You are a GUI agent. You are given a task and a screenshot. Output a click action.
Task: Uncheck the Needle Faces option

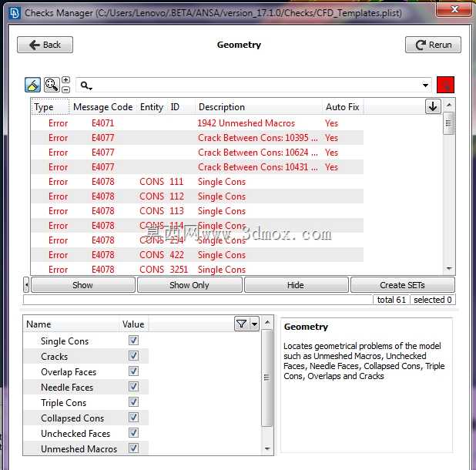pyautogui.click(x=133, y=387)
